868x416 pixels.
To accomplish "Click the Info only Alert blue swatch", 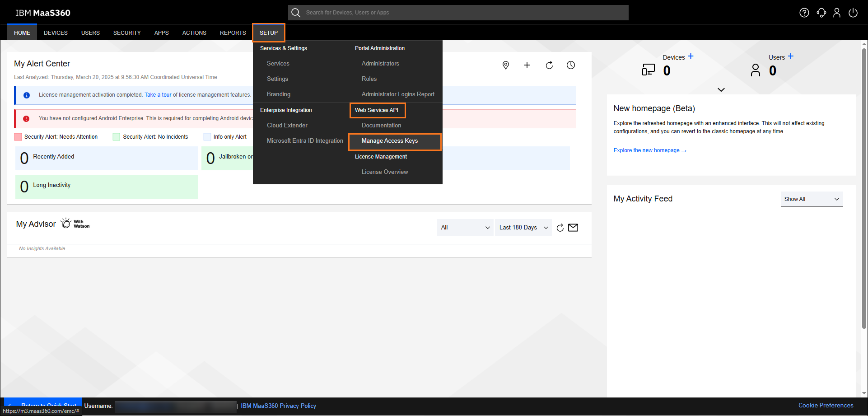I will pos(207,137).
